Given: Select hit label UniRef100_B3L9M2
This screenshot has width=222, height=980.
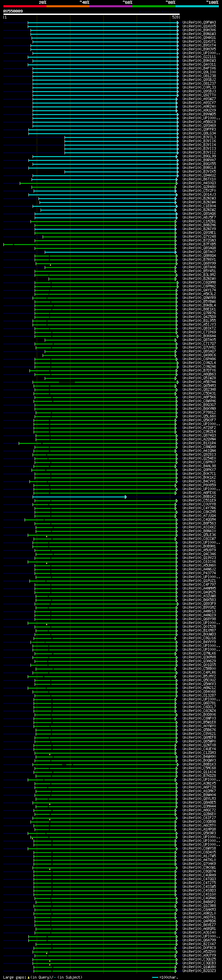Looking at the screenshot, I should [199, 275].
